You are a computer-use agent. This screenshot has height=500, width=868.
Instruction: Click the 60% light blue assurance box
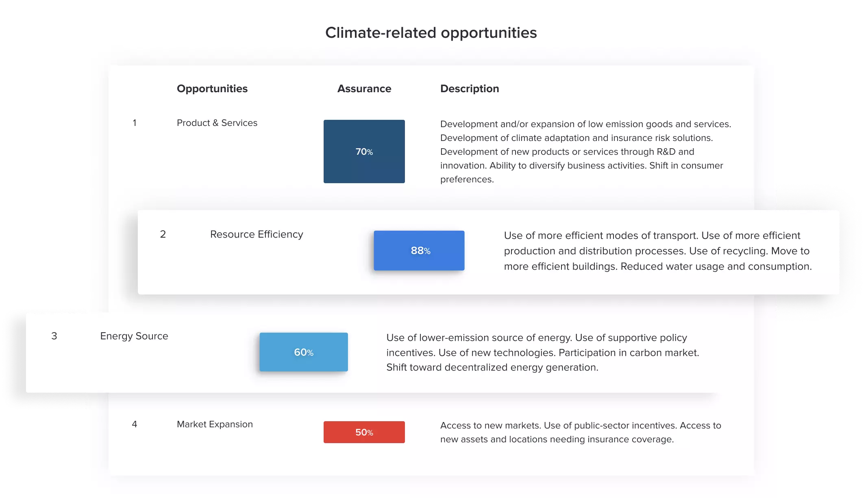pos(304,352)
